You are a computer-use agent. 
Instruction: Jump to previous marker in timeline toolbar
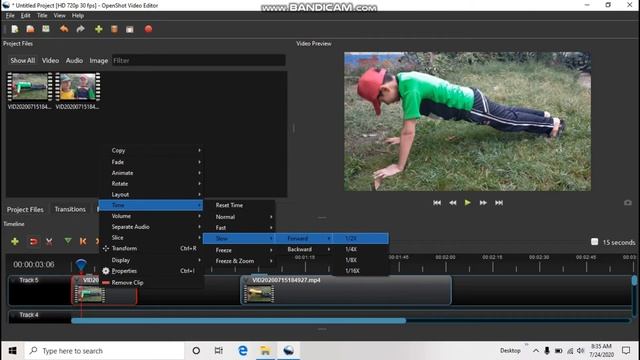(83, 241)
